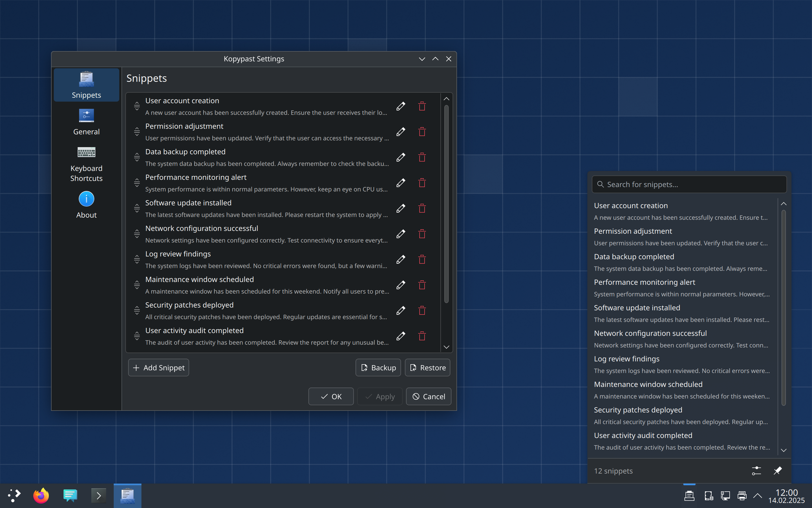
Task: Click the popup snippet list scrollbar
Action: (783, 308)
